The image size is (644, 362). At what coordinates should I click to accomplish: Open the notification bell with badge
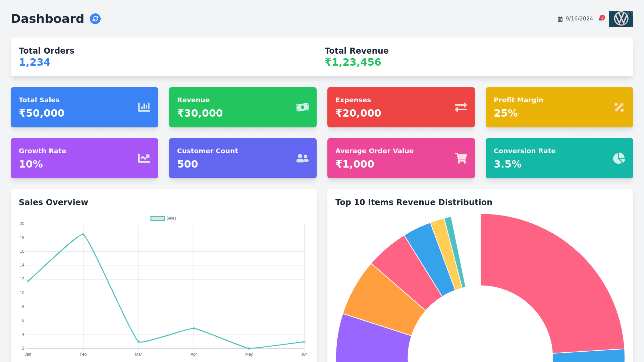click(x=601, y=19)
